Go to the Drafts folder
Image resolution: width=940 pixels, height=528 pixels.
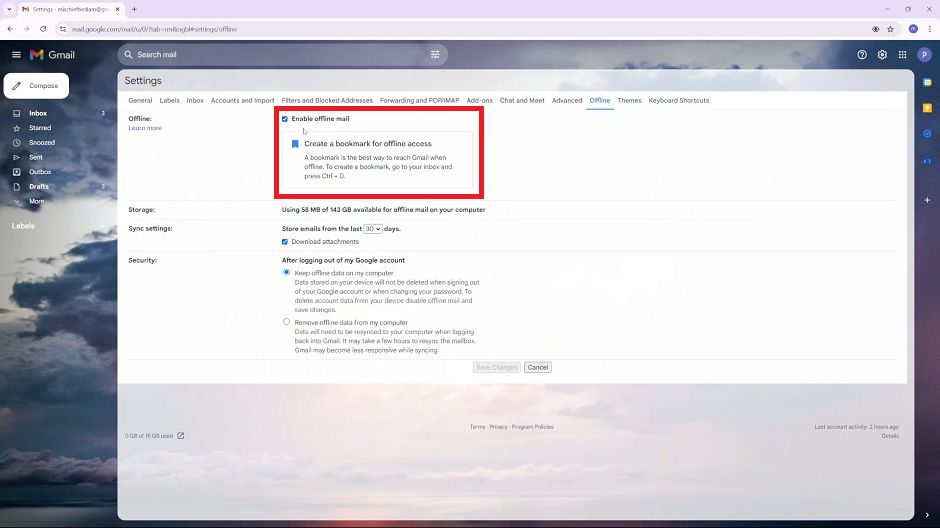39,186
